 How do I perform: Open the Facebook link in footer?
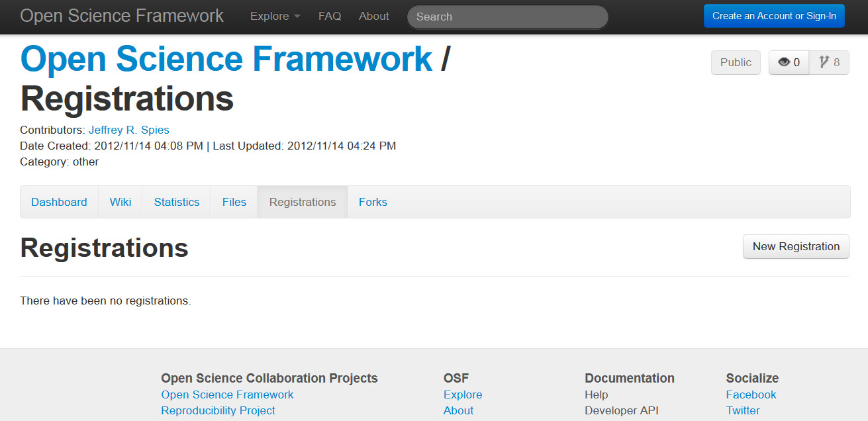pyautogui.click(x=751, y=395)
